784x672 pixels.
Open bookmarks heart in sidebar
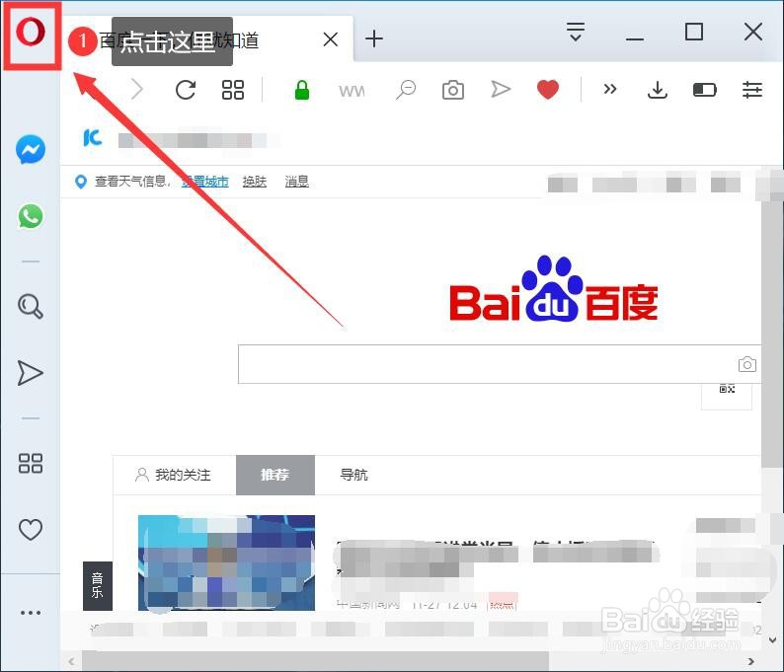point(31,530)
